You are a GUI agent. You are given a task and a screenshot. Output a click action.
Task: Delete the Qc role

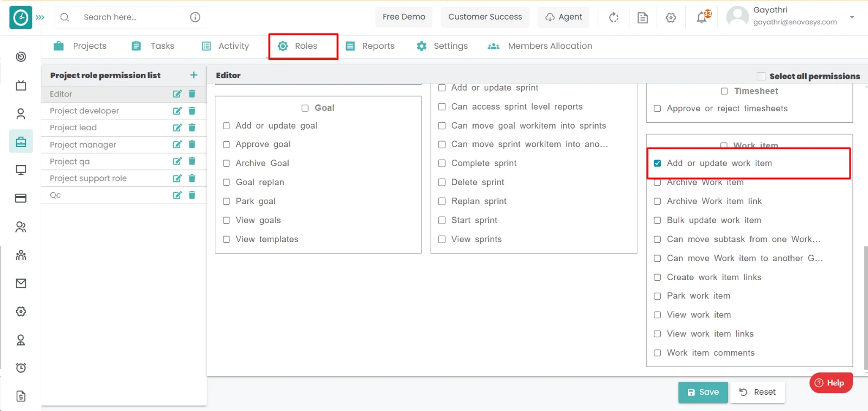click(192, 195)
